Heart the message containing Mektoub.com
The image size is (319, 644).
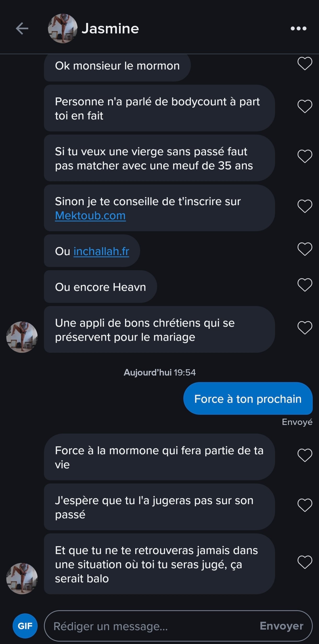click(x=305, y=206)
